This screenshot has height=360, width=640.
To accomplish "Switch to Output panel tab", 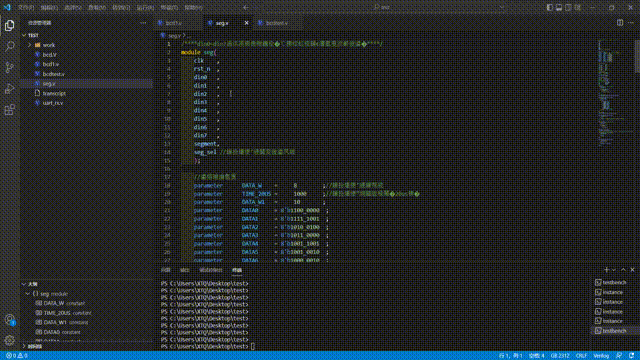I will 184,270.
